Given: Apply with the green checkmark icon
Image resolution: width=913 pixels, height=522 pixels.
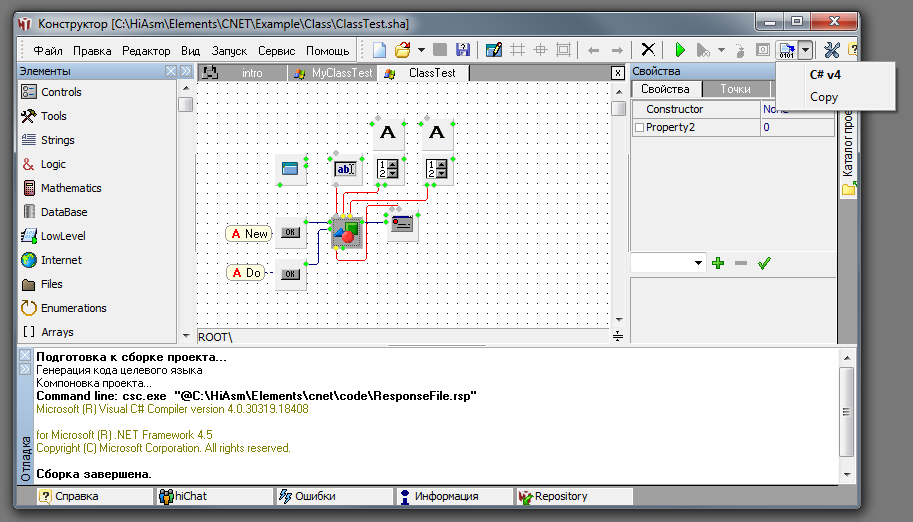Looking at the screenshot, I should [764, 263].
